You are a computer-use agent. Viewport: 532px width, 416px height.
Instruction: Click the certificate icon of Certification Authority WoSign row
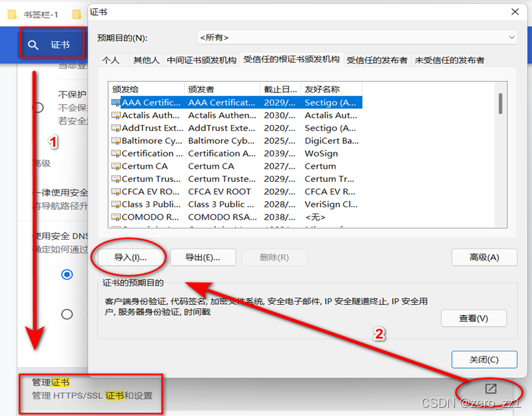(116, 153)
